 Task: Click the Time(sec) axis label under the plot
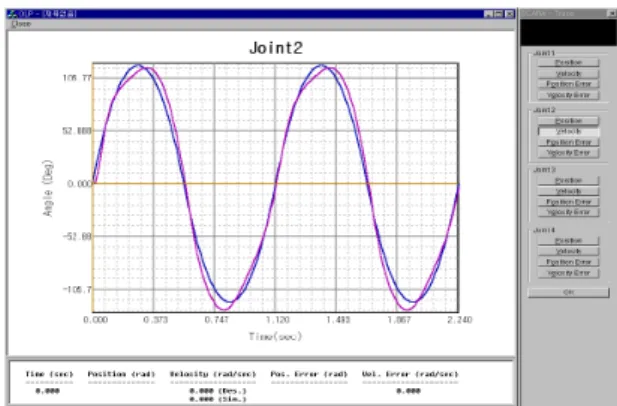(x=275, y=336)
